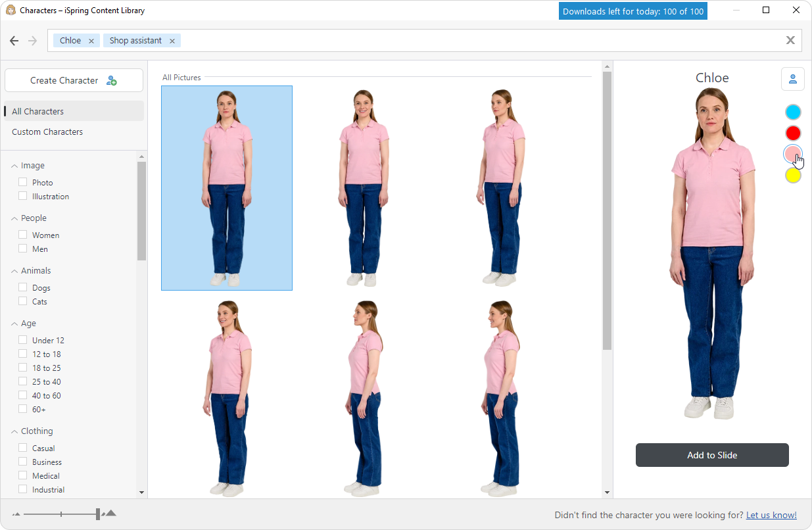Select All Characters in sidebar
812x530 pixels.
pos(74,111)
